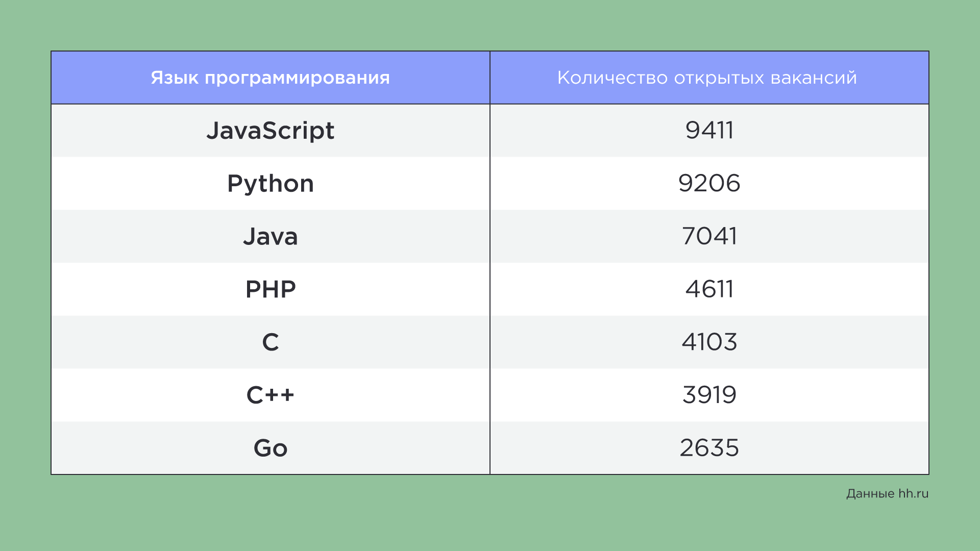Click the 7041 vacancies value

pos(709,237)
